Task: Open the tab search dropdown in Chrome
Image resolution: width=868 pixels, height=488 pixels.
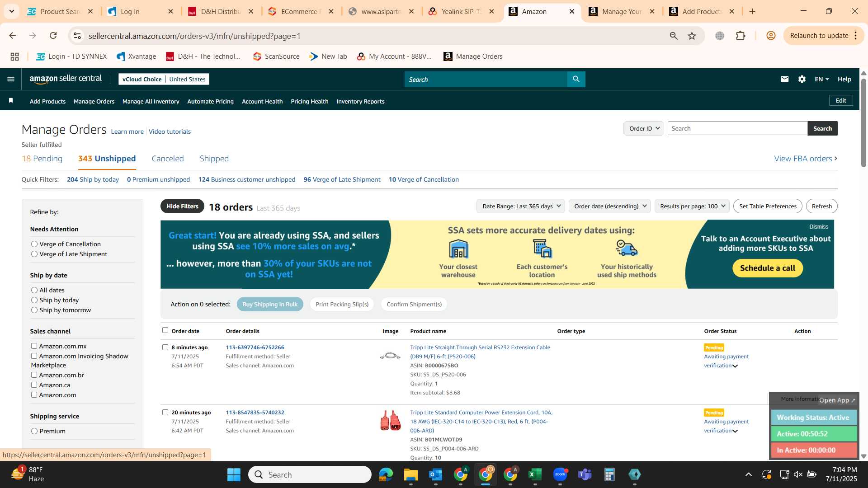Action: pos(11,11)
